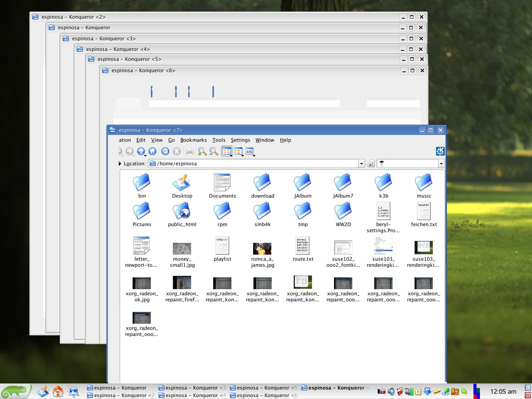Open the Window menu
The height and width of the screenshot is (399, 532).
tap(265, 140)
